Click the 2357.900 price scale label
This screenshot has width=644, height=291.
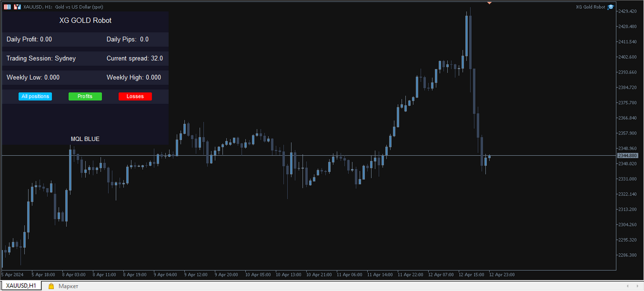(628, 133)
